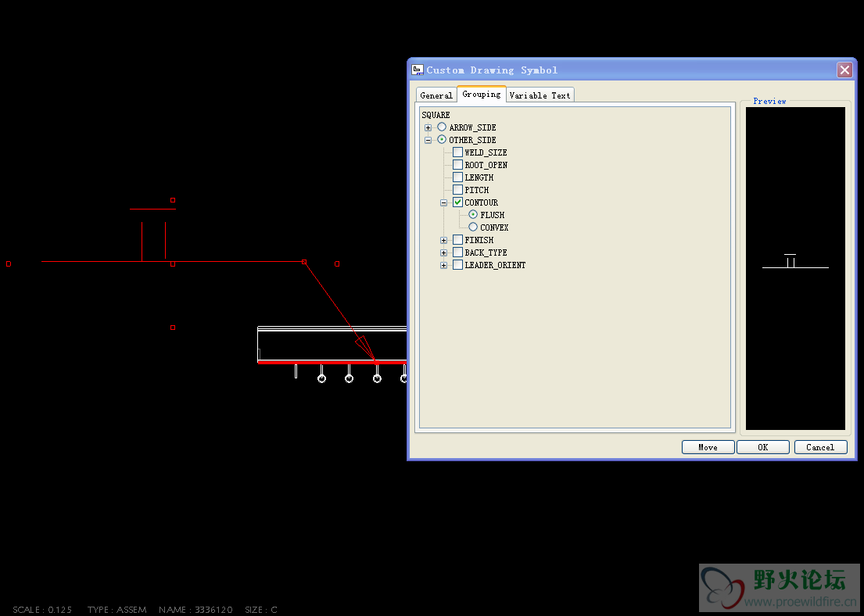Expand the LEADER_ORIENT group

tap(443, 266)
